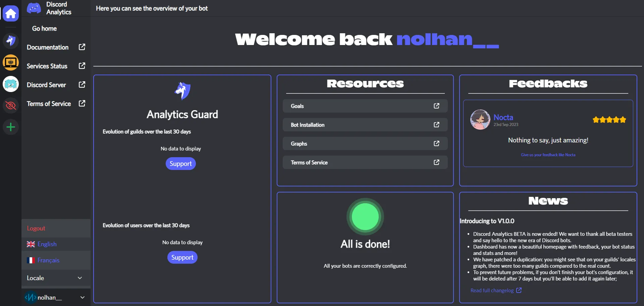Click the '23rd Sep 2023' feedback date

coord(506,125)
